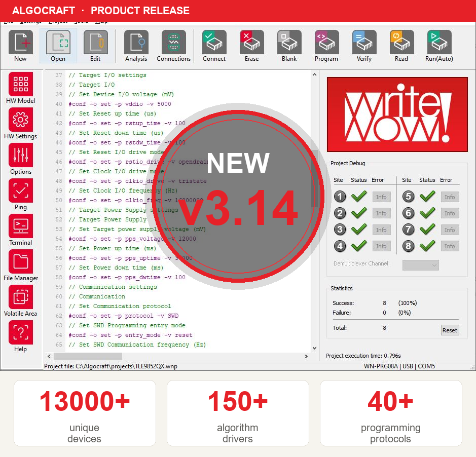Click the Project execution time text
The image size is (476, 457).
(x=363, y=356)
